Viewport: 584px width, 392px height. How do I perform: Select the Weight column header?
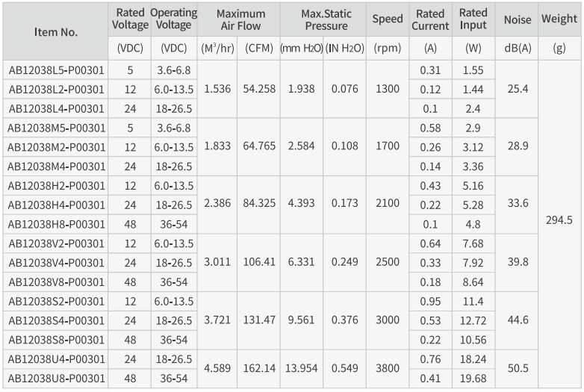(559, 19)
